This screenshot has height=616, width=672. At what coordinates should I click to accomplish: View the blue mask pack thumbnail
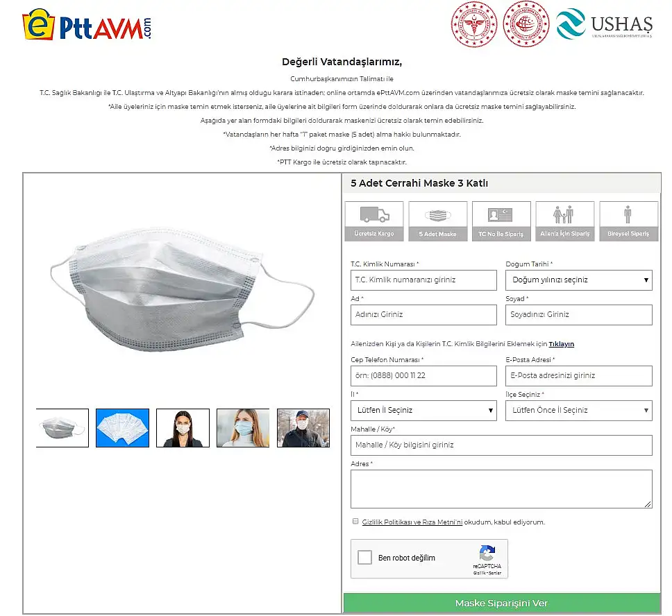pyautogui.click(x=123, y=428)
